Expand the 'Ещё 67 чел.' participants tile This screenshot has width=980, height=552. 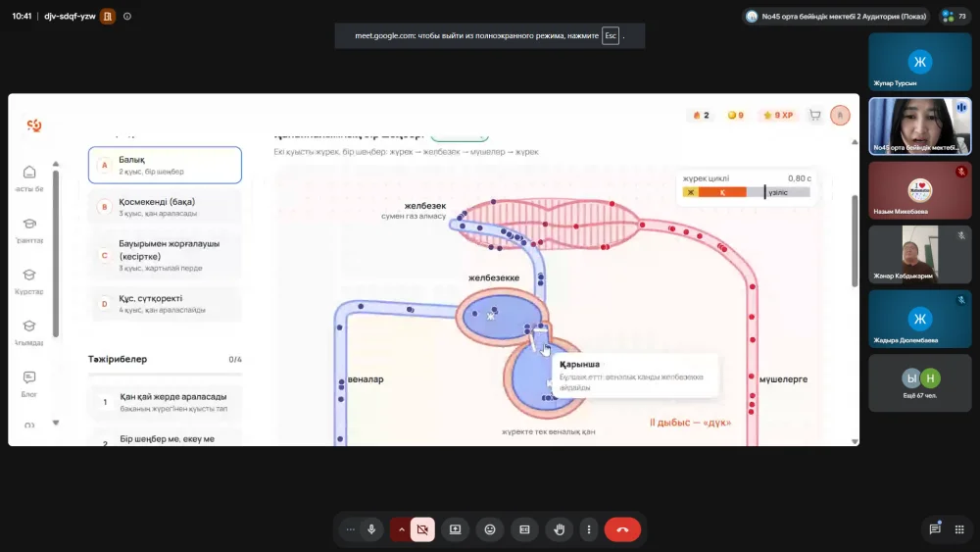click(x=920, y=383)
